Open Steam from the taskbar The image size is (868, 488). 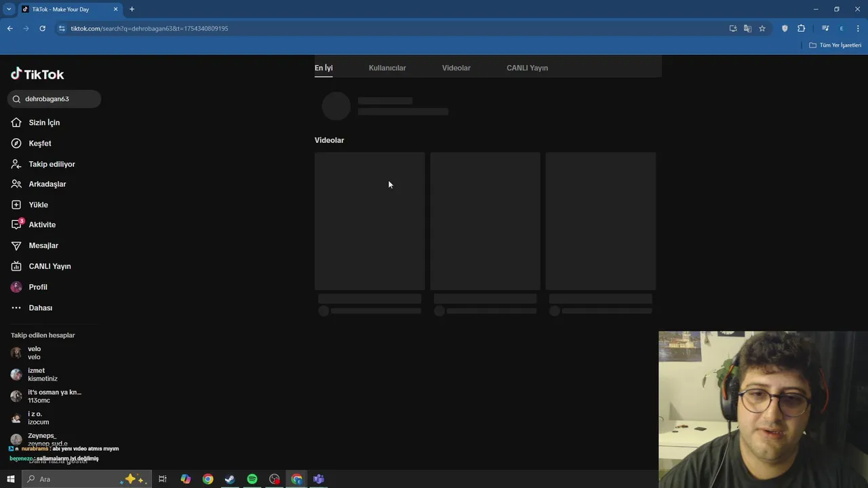230,479
